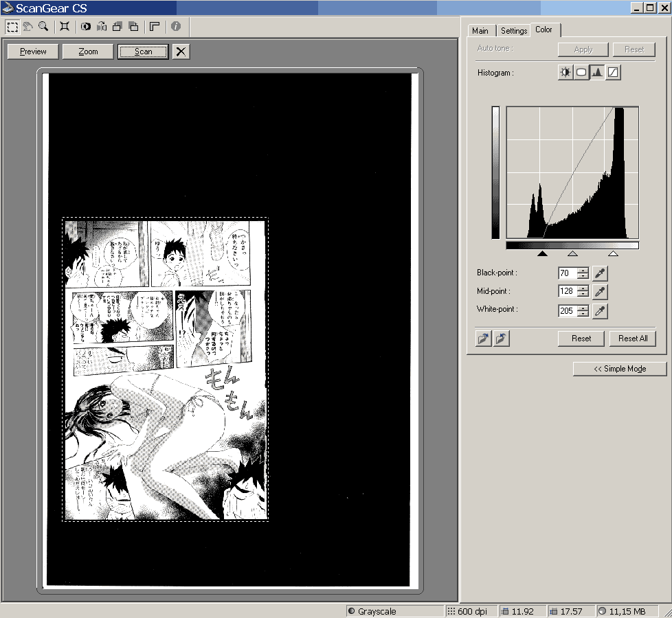Decrease the White-point value with down arrow
Viewport: 672px width, 618px height.
pyautogui.click(x=583, y=314)
